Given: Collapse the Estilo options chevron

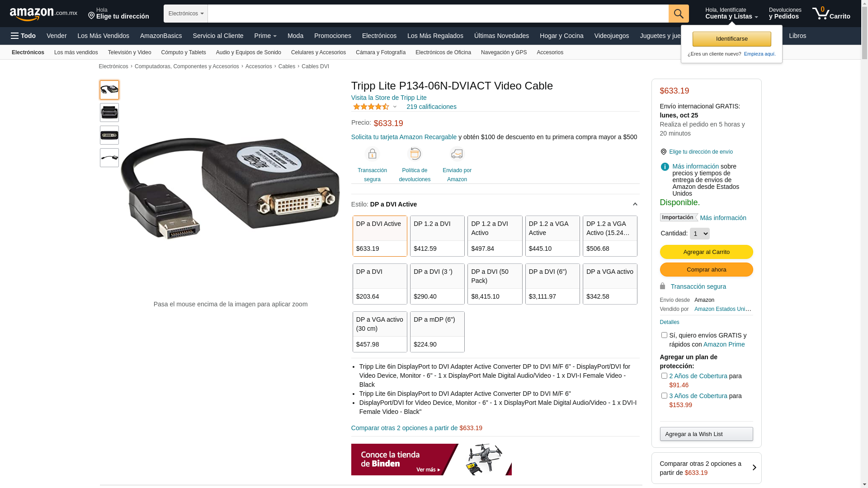Looking at the screenshot, I should 635,205.
